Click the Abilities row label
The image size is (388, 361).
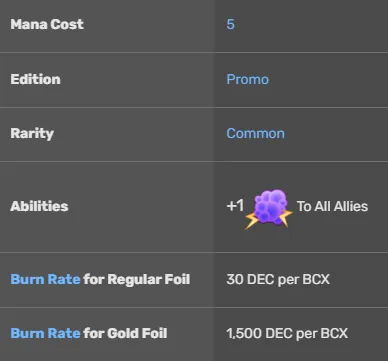tap(39, 206)
